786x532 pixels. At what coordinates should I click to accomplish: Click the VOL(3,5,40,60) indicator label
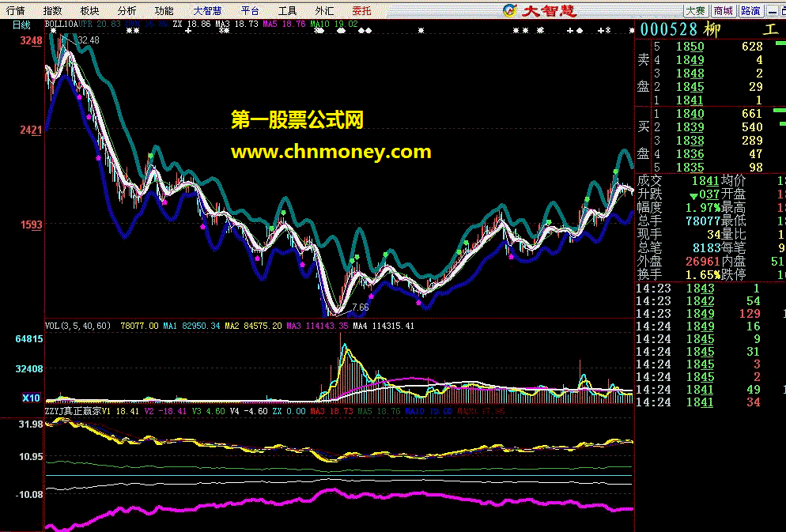click(x=77, y=326)
